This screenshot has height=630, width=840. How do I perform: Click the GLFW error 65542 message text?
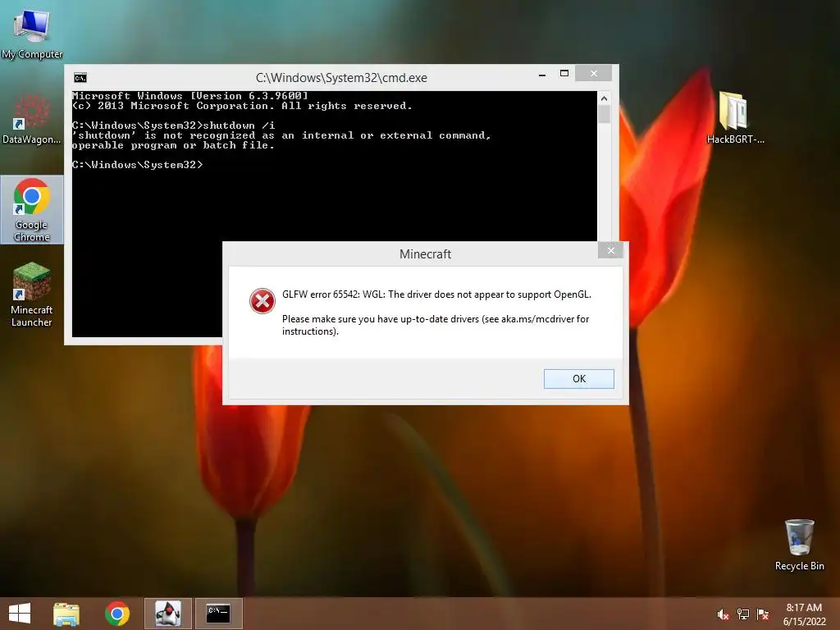436,294
